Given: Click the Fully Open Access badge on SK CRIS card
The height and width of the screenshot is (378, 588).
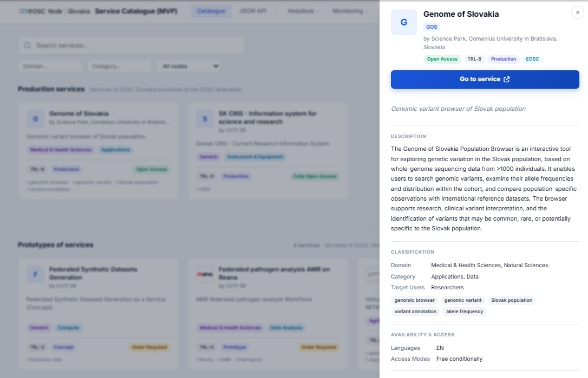Looking at the screenshot, I should 315,176.
